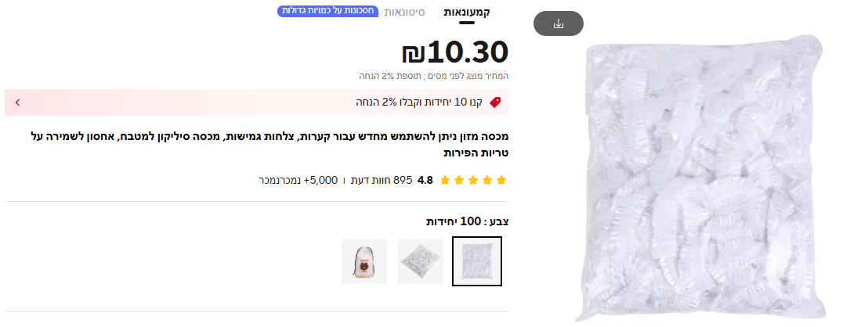
Task: Click the 4.8 rating score
Action: pyautogui.click(x=425, y=180)
